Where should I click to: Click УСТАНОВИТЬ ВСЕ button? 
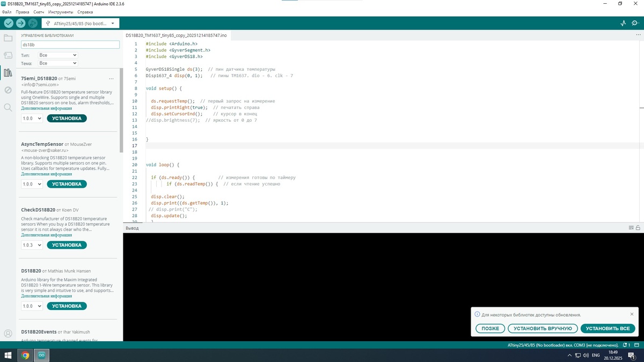coord(608,328)
